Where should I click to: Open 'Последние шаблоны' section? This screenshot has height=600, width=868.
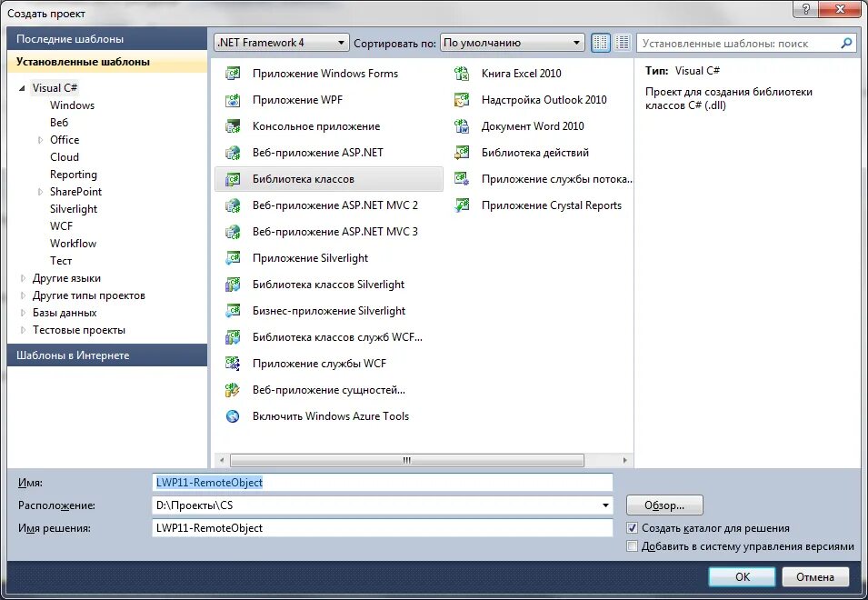pos(107,39)
